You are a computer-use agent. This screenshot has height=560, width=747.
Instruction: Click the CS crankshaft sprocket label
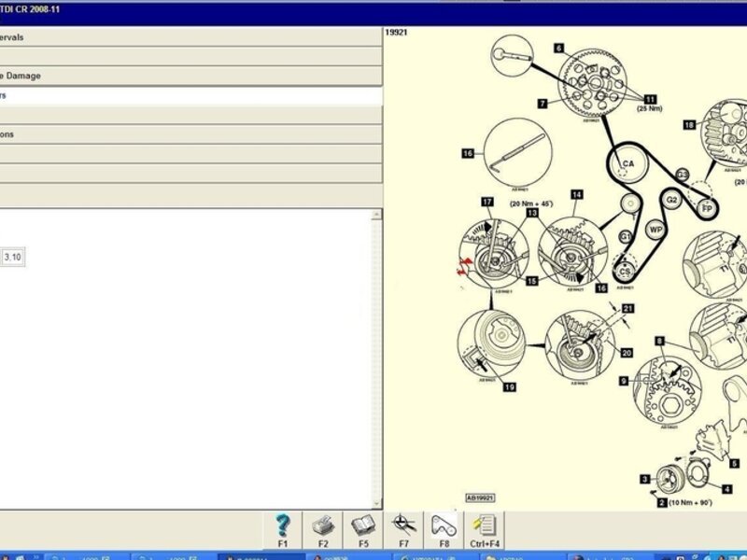(x=625, y=271)
